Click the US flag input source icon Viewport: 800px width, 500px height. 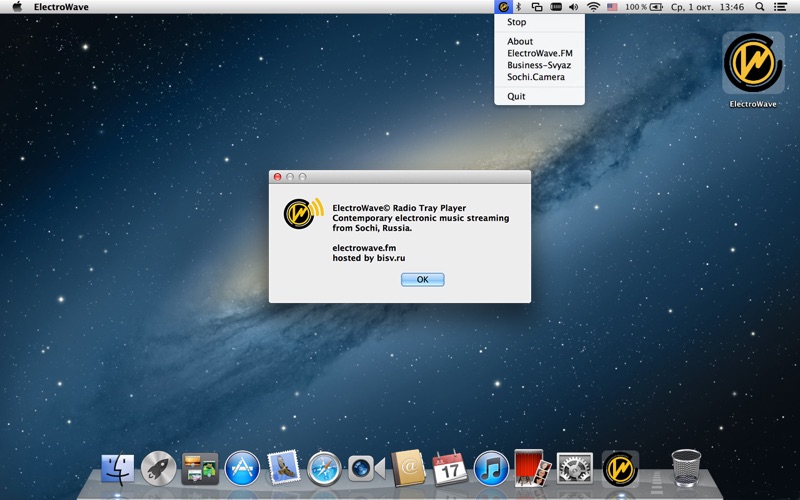[612, 7]
